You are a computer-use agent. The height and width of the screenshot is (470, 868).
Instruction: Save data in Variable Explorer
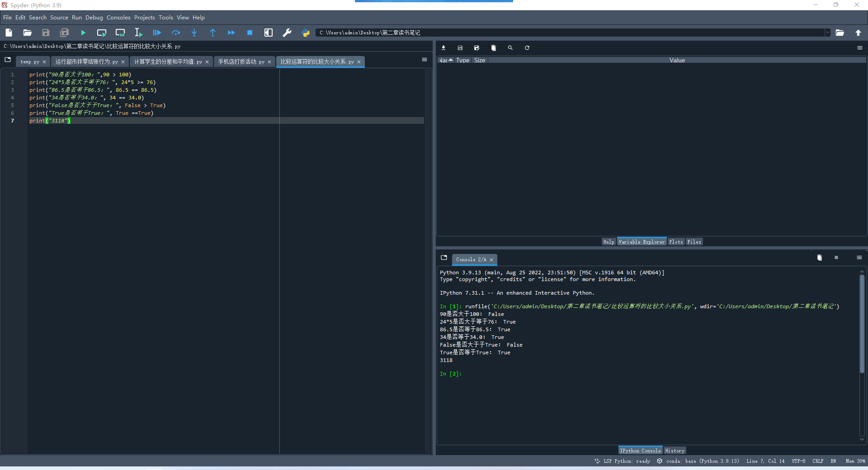pyautogui.click(x=460, y=48)
